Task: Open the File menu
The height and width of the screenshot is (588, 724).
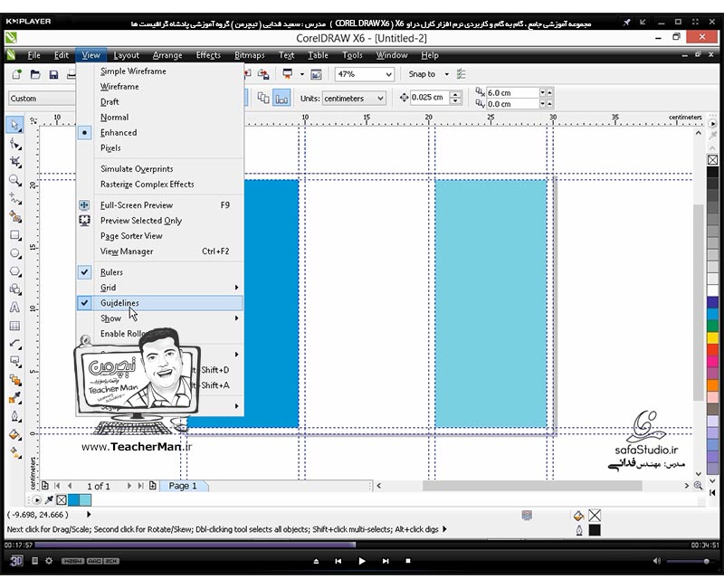Action: 33,55
